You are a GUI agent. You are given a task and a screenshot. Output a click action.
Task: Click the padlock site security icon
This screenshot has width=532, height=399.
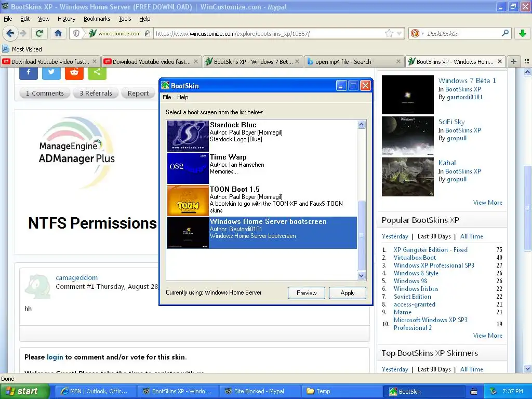coord(147,33)
